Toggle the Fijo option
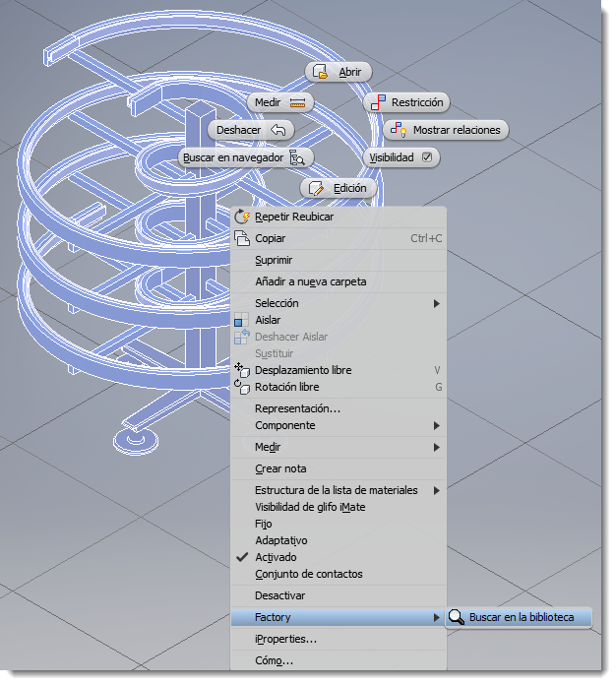This screenshot has height=685, width=616. coord(339,524)
